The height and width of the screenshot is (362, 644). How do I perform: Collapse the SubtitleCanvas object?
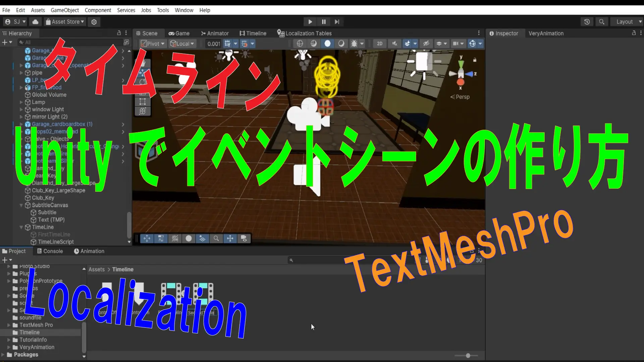click(x=21, y=205)
